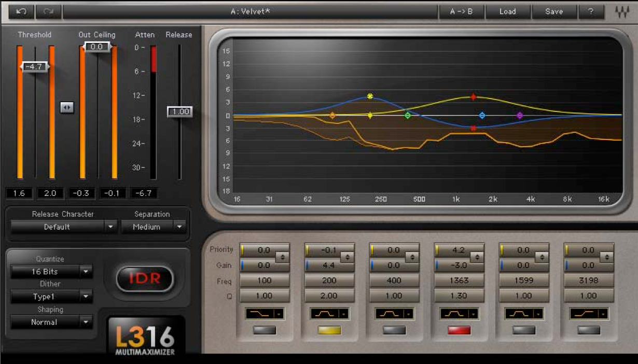638x364 pixels.
Task: Open the Separation dropdown set to Medium
Action: pos(153,227)
